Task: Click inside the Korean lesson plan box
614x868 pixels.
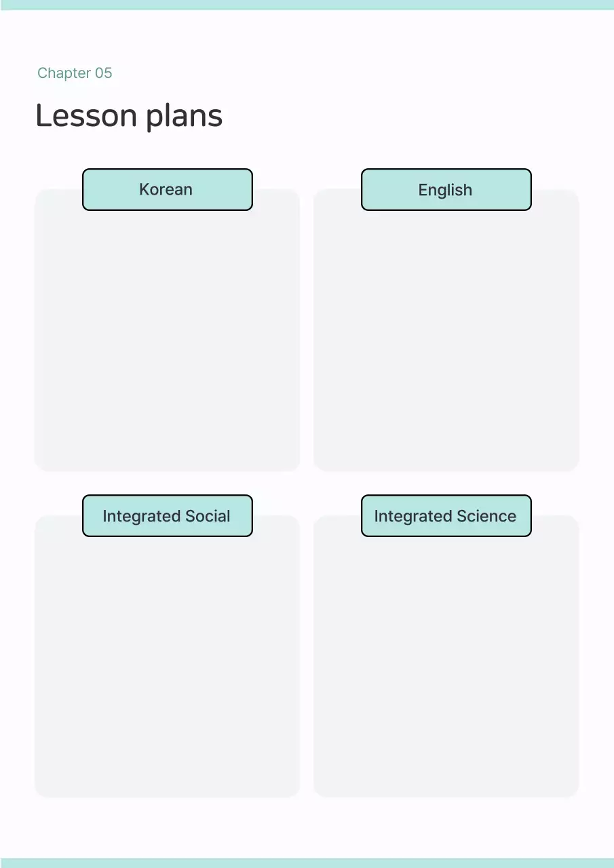Action: tap(167, 339)
